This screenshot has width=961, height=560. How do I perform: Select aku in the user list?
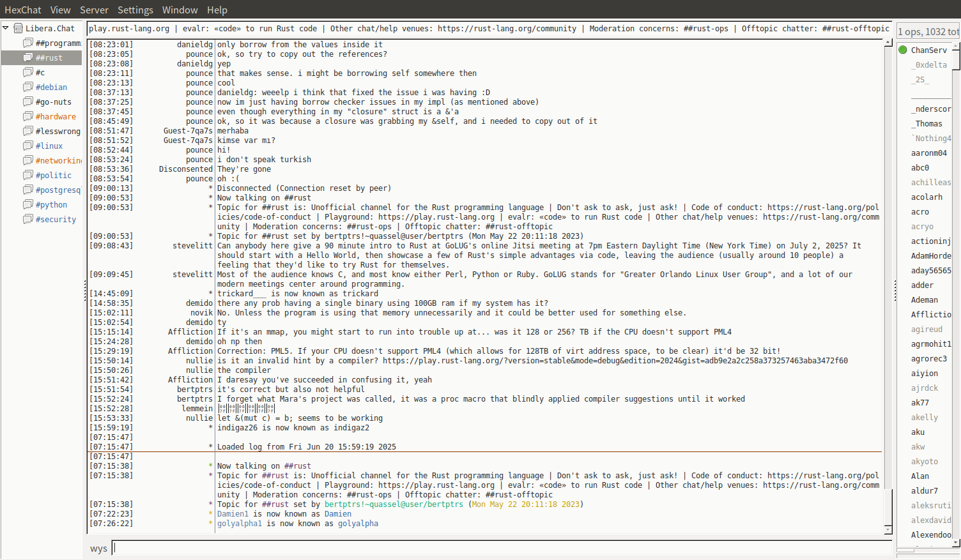coord(918,432)
